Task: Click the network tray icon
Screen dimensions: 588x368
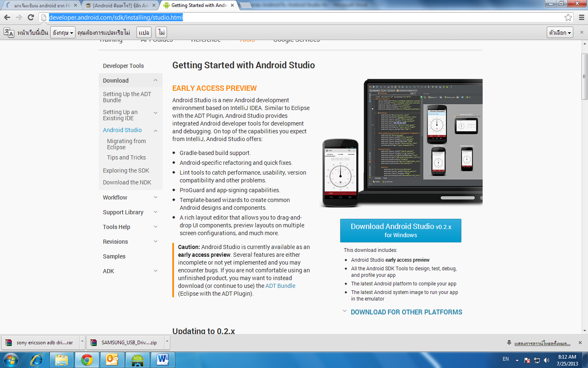Action: (x=537, y=360)
